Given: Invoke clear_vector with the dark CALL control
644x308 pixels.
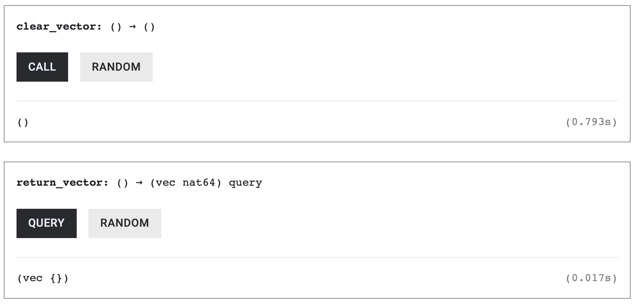Looking at the screenshot, I should click(42, 67).
